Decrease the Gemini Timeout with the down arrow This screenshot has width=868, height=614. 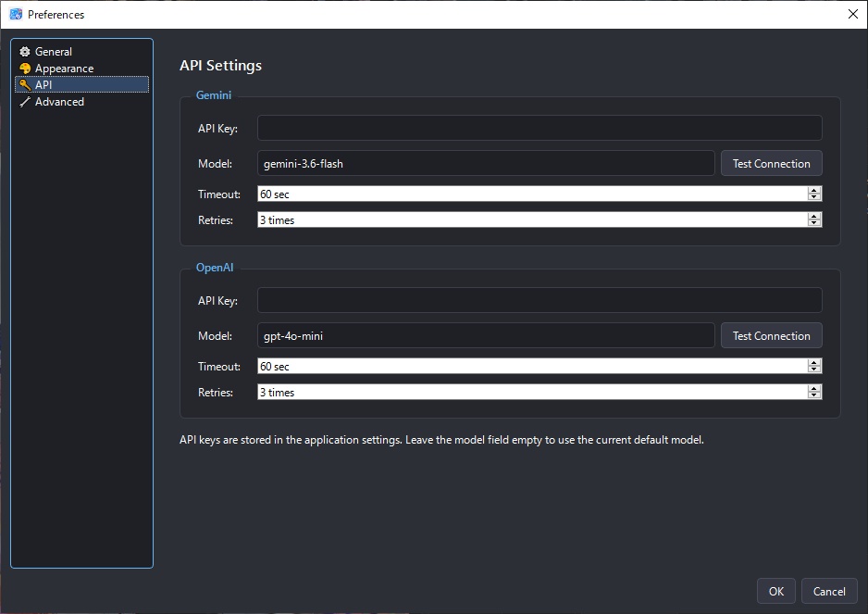coord(813,197)
